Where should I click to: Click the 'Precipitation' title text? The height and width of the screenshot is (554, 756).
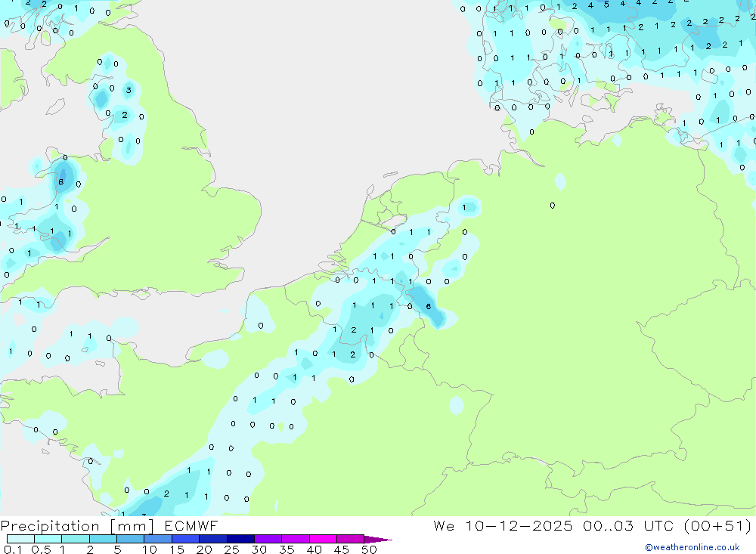click(x=50, y=525)
